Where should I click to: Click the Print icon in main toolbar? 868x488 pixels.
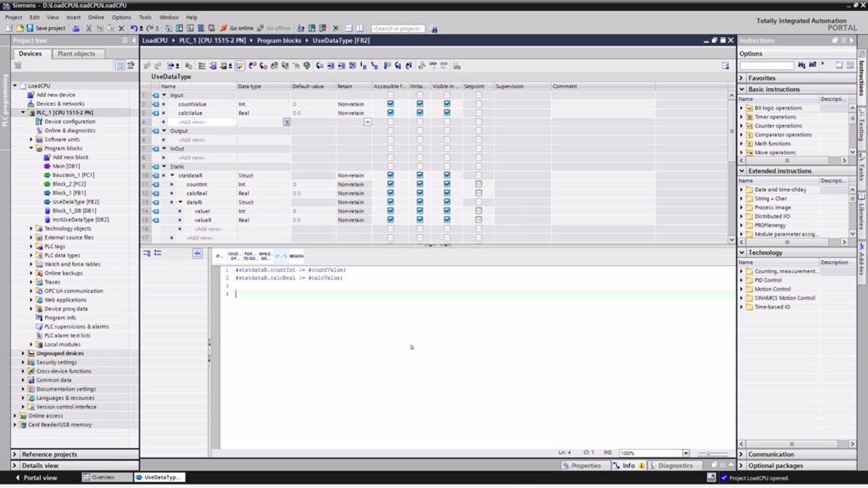pos(76,28)
